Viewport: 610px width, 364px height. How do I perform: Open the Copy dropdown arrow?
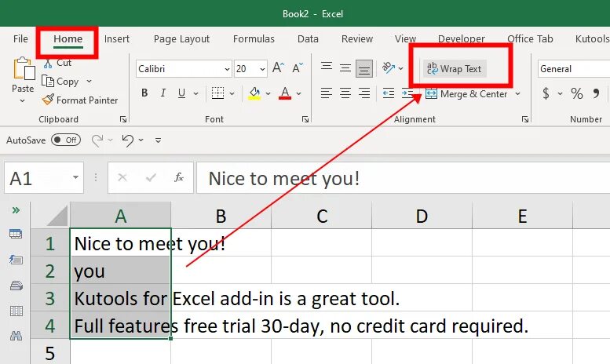(x=89, y=82)
